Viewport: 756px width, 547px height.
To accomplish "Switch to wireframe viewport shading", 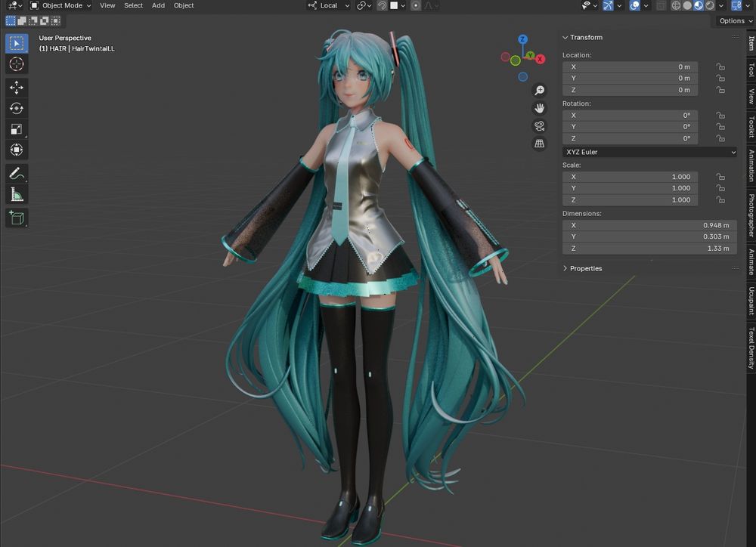I will tap(676, 6).
